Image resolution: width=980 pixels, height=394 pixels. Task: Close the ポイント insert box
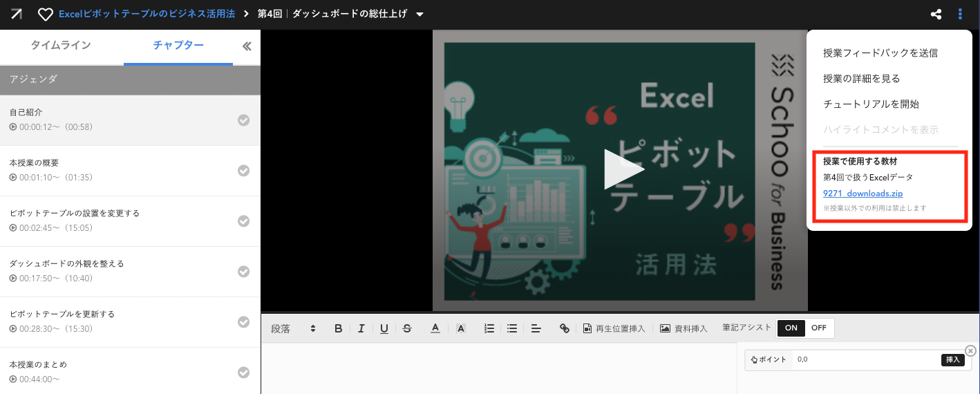coord(970,351)
